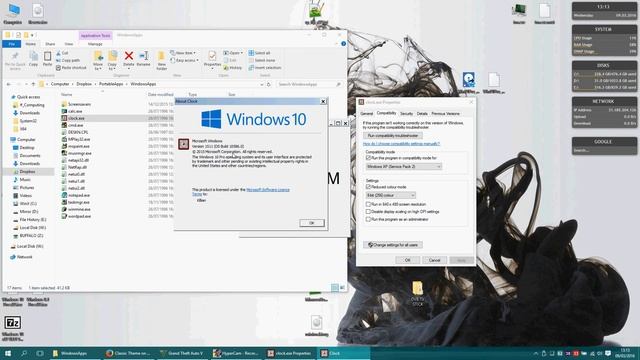640x360 pixels.
Task: Switch to Details tab in Properties
Action: click(422, 113)
